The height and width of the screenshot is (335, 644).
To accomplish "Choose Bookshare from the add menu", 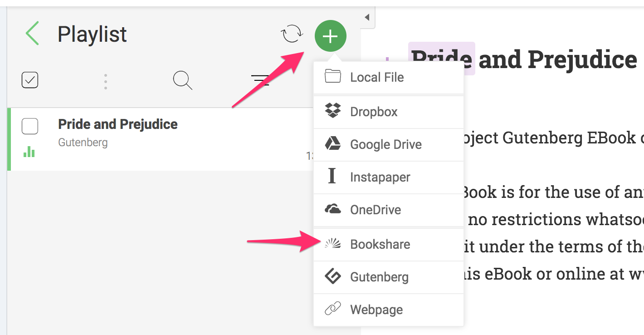I will tap(389, 244).
